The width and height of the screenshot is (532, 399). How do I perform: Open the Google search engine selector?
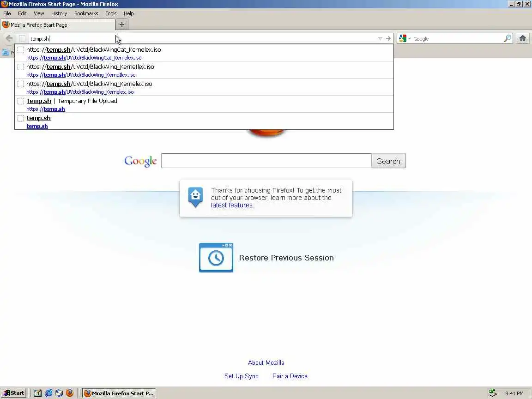tap(405, 38)
